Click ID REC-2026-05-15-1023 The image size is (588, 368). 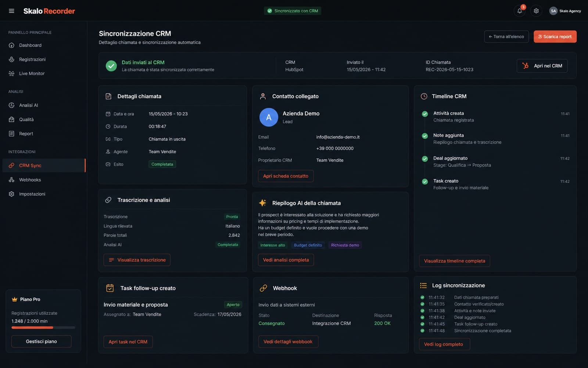point(449,70)
